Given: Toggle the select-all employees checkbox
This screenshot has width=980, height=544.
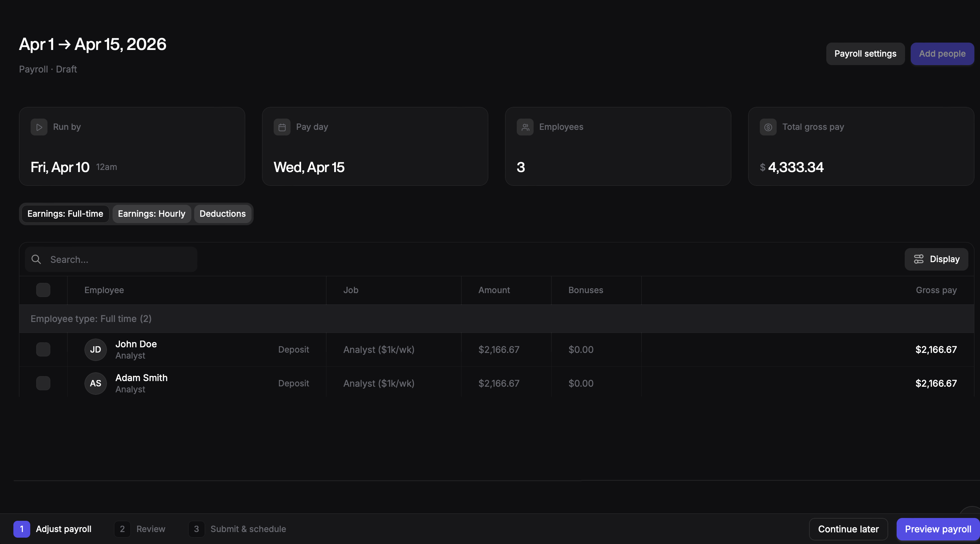Looking at the screenshot, I should pos(43,290).
